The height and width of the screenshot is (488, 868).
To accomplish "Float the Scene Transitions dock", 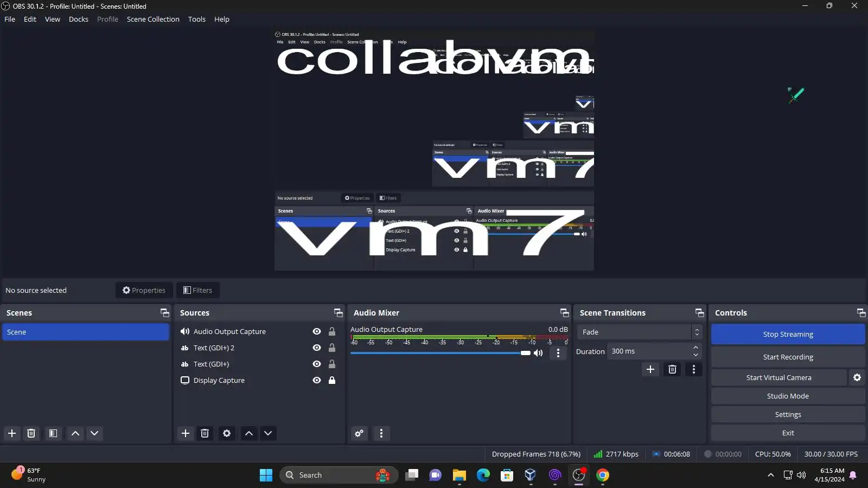I will [x=699, y=313].
